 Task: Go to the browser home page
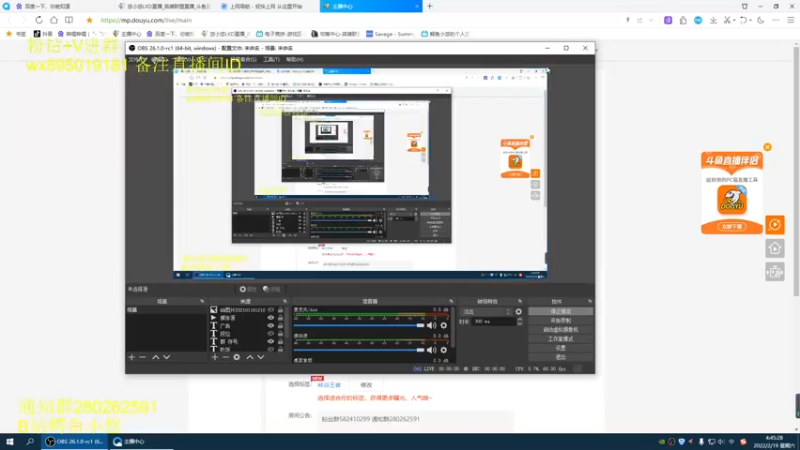[x=54, y=20]
